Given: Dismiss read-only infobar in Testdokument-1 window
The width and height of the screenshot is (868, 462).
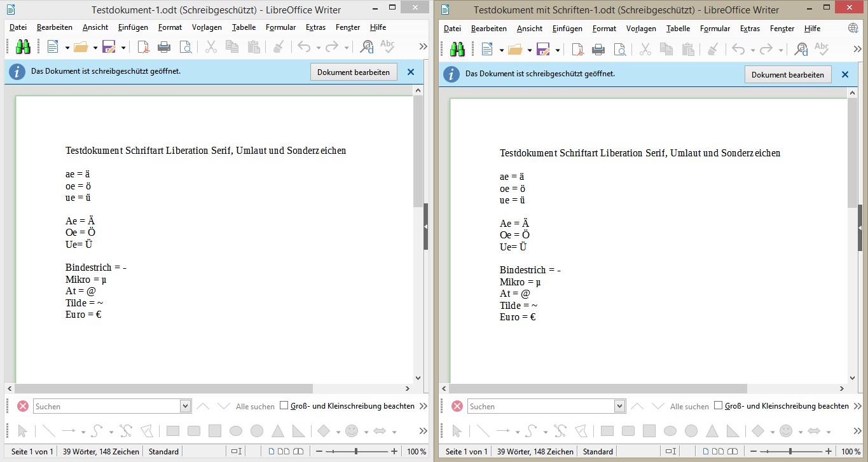Looking at the screenshot, I should (x=411, y=72).
